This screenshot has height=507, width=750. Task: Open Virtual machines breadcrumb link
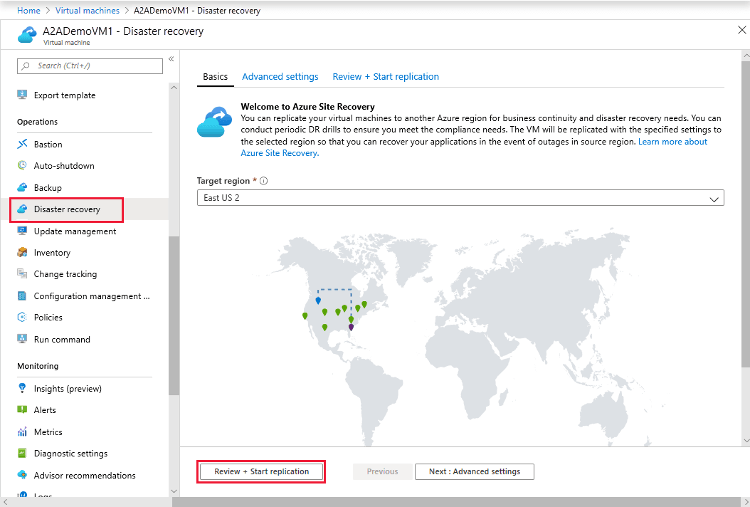point(83,10)
